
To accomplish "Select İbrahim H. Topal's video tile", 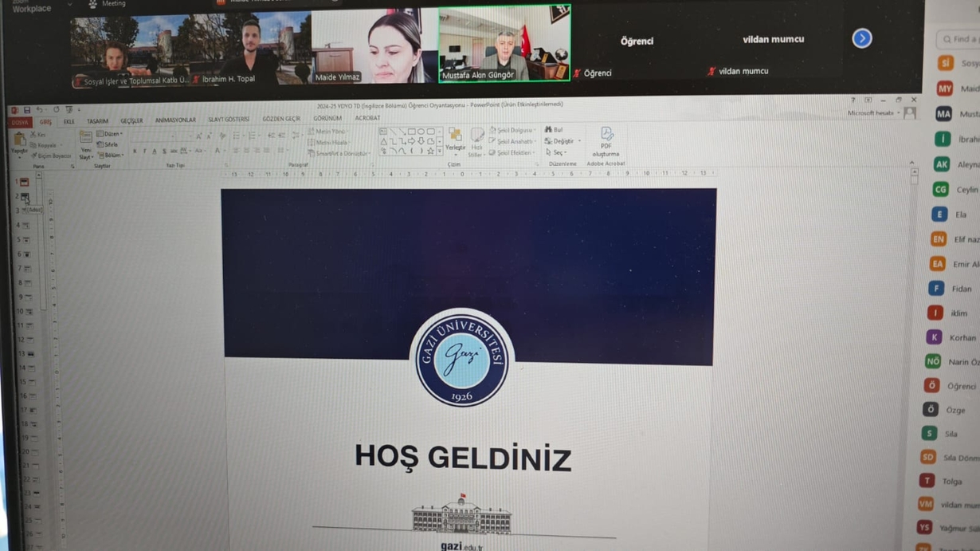I will [x=250, y=49].
